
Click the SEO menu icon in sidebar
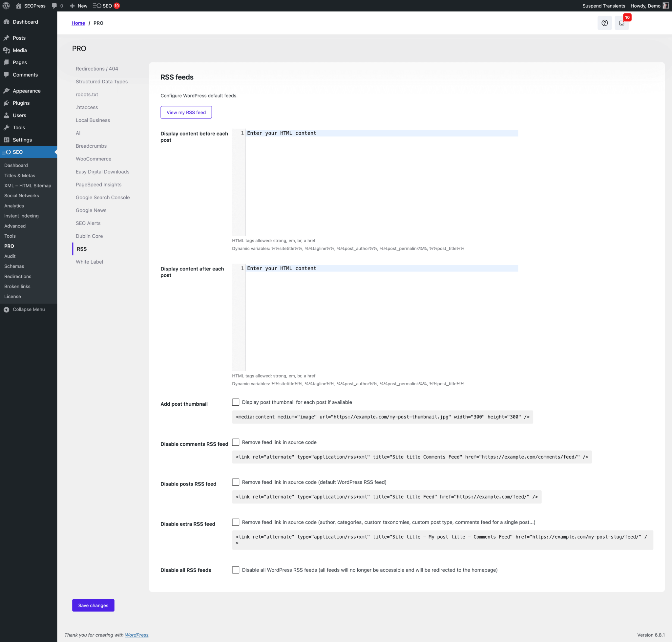tap(7, 152)
